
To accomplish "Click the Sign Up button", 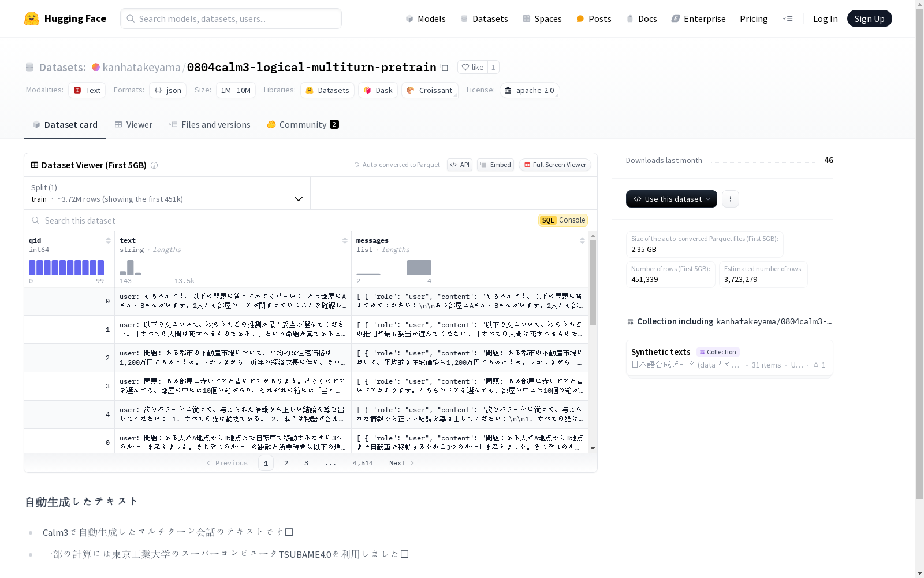I will tap(869, 18).
